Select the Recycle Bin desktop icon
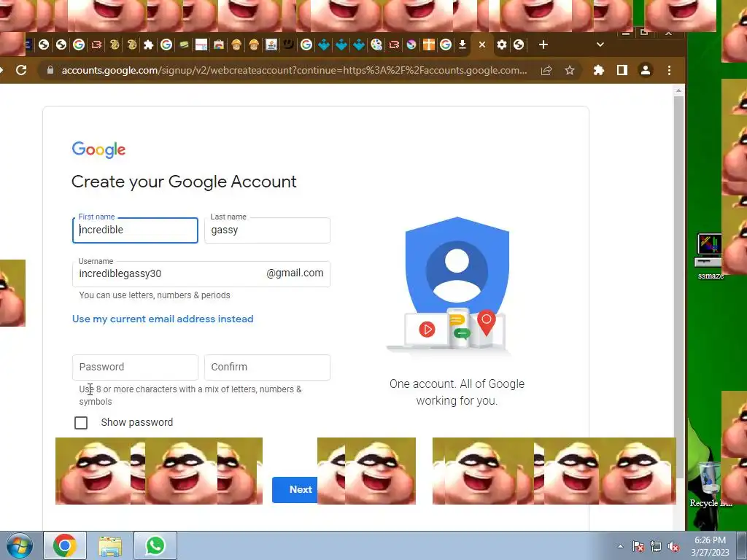This screenshot has height=560, width=747. 710,484
